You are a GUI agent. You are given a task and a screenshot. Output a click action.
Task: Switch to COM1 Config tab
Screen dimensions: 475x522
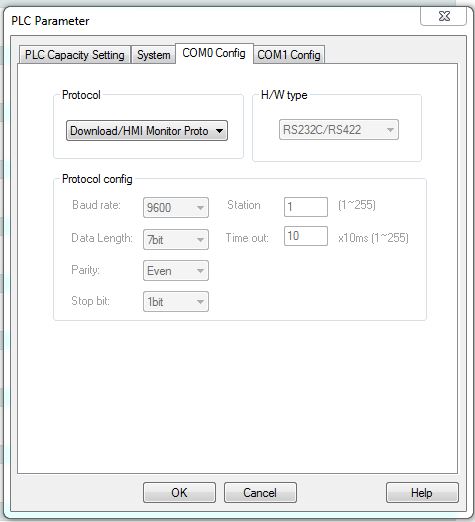coord(289,55)
